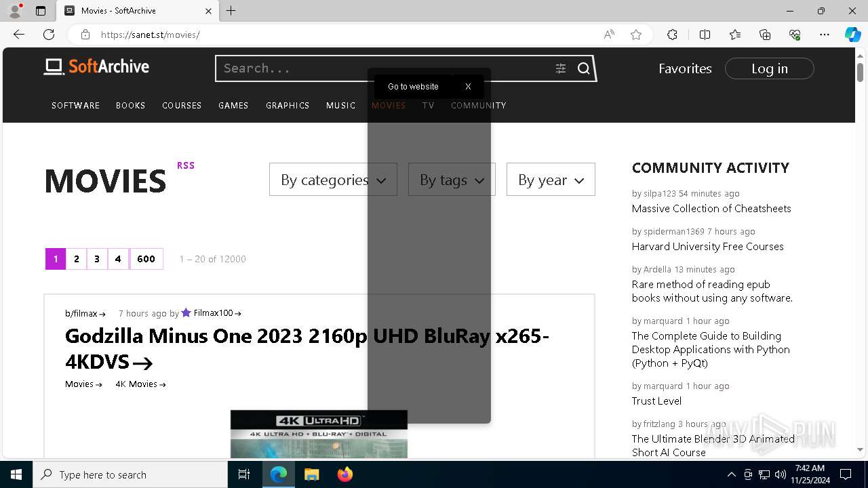Open Massive Collection of Cheatsheets link
The image size is (868, 488).
pos(711,209)
